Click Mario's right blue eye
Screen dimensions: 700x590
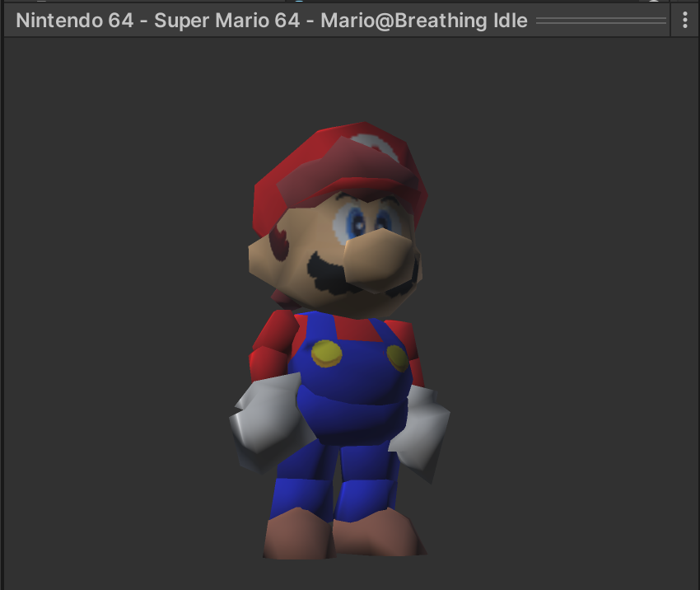click(x=385, y=219)
